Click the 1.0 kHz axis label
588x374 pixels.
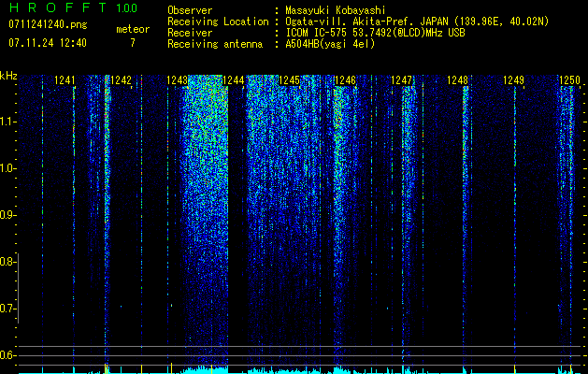coord(7,168)
